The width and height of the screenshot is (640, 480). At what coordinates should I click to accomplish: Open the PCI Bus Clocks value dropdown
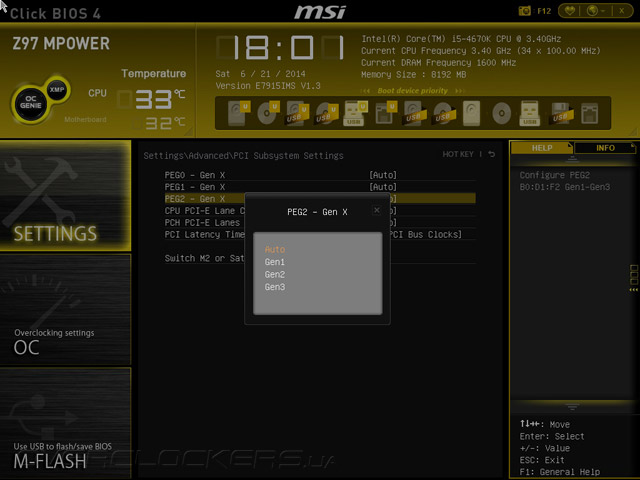click(x=426, y=234)
